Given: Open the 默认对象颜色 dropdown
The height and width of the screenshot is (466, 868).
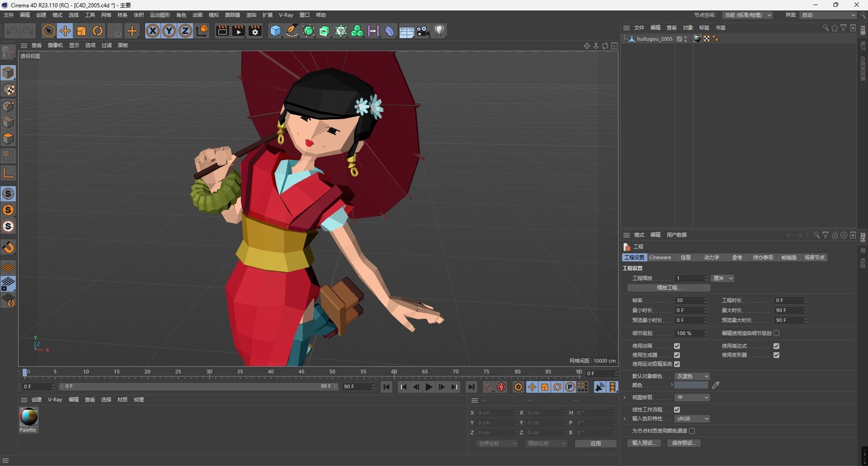Looking at the screenshot, I should [x=692, y=376].
